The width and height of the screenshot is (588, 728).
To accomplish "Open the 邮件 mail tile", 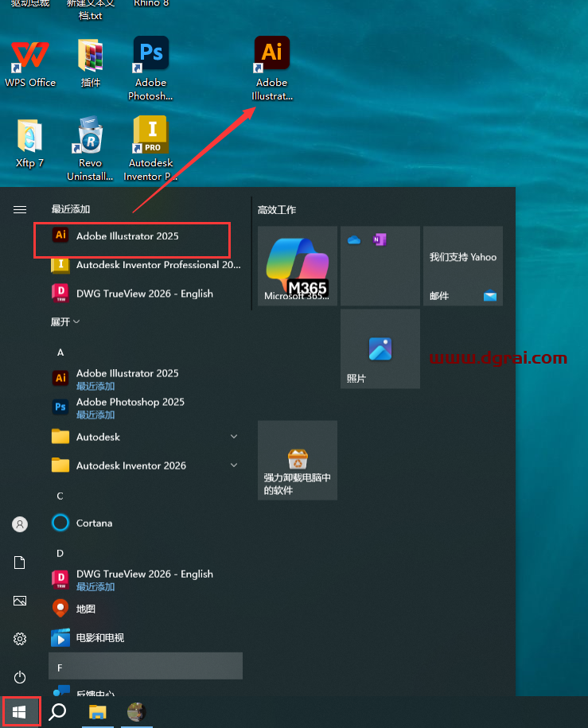I will click(x=462, y=266).
